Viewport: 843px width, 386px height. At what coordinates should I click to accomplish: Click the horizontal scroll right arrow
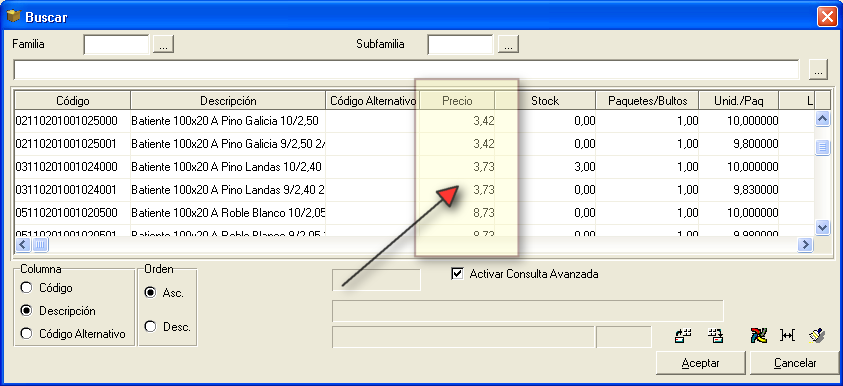(805, 245)
